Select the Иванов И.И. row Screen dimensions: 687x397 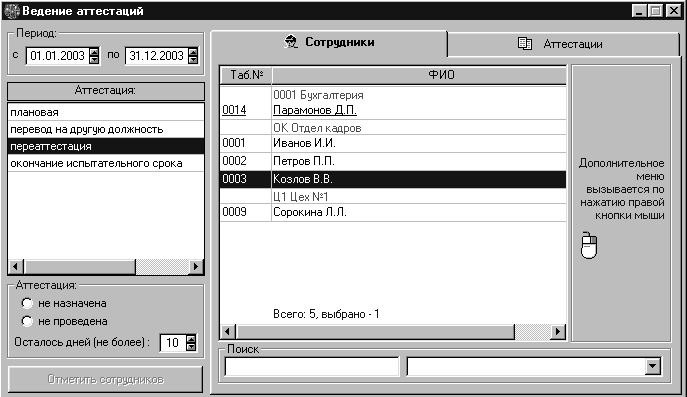393,143
